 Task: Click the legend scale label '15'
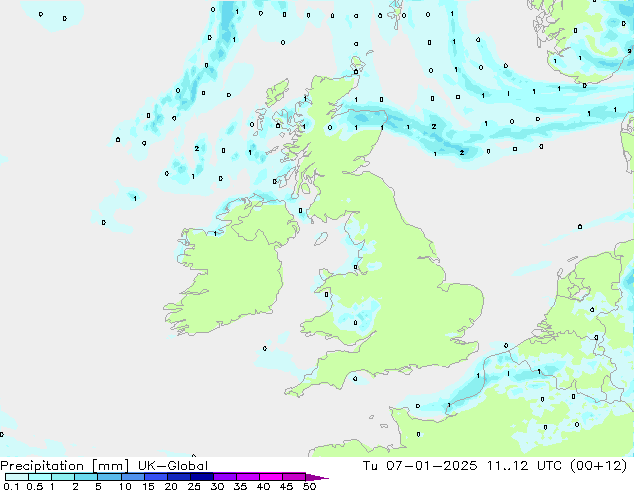(x=148, y=486)
